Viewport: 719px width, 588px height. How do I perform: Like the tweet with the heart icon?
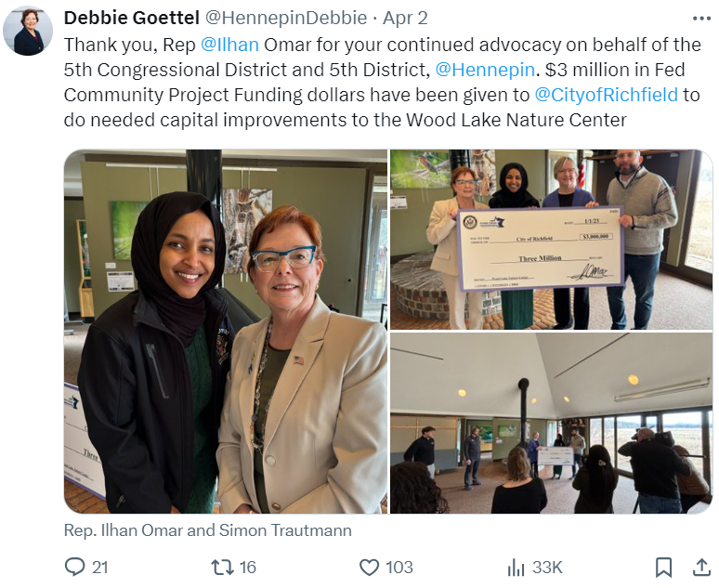tap(370, 567)
